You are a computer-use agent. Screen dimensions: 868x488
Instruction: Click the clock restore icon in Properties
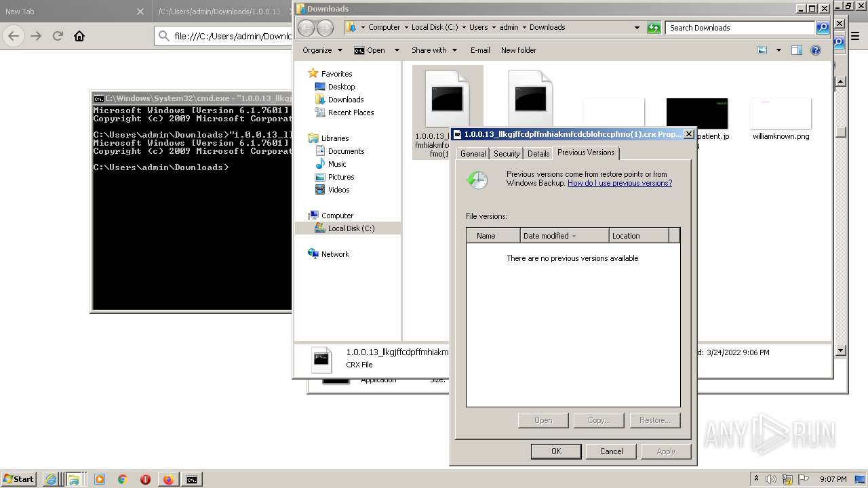coord(477,180)
